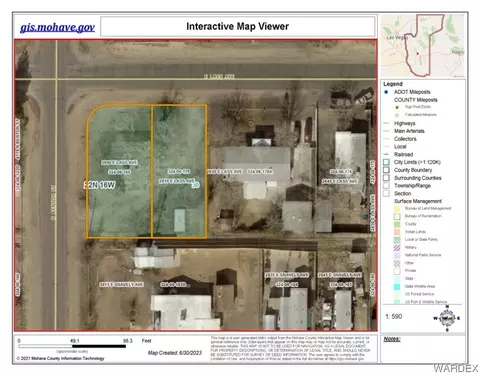Click the Surrounding Counties box symbol
The height and width of the screenshot is (376, 480).
point(386,178)
